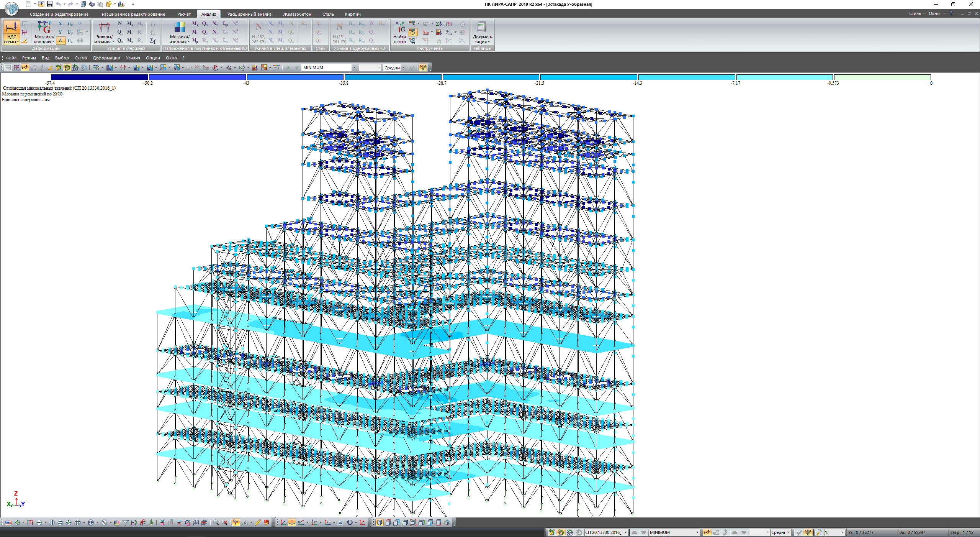Image resolution: width=980 pixels, height=537 pixels.
Task: Open the Средни dropdown in top toolbar
Action: [403, 67]
